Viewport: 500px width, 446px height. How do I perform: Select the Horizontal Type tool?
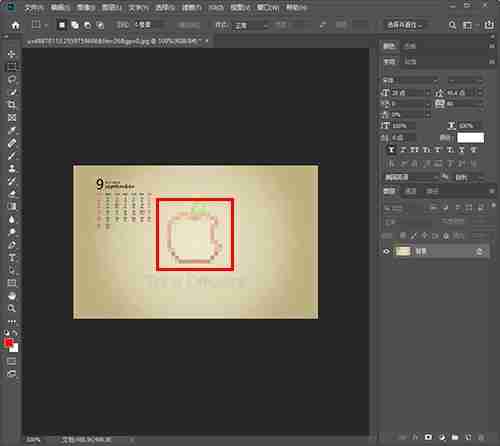pyautogui.click(x=12, y=257)
